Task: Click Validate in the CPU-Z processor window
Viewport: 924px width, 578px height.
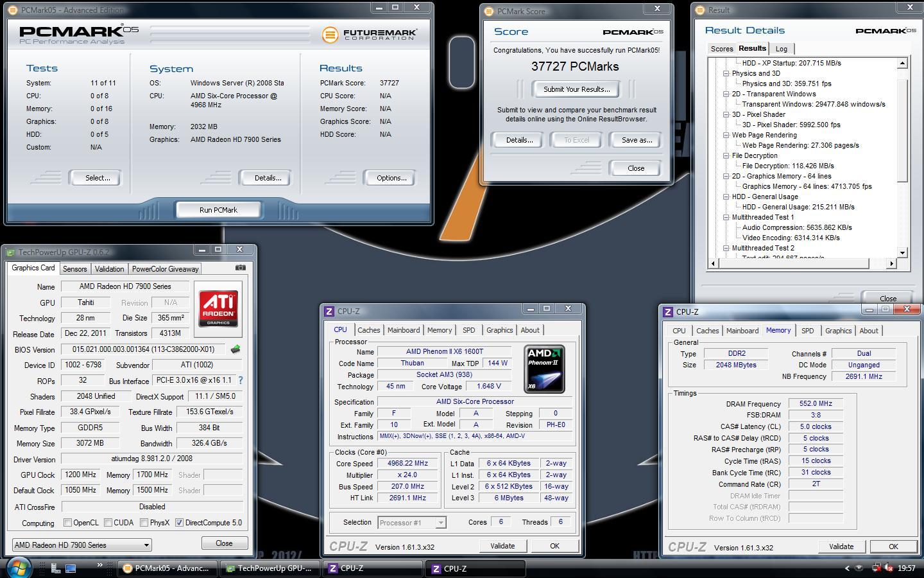Action: pos(502,546)
